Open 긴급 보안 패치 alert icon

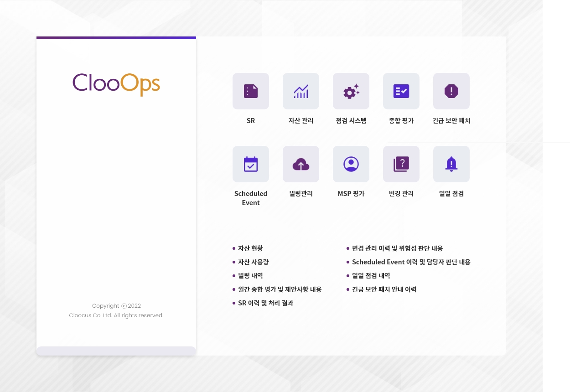(451, 91)
